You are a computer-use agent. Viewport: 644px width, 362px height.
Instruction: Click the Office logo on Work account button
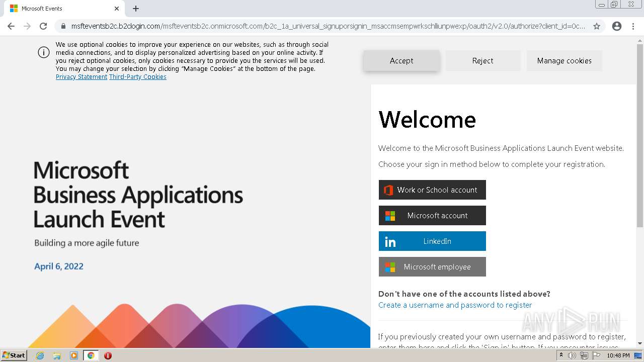coord(388,190)
